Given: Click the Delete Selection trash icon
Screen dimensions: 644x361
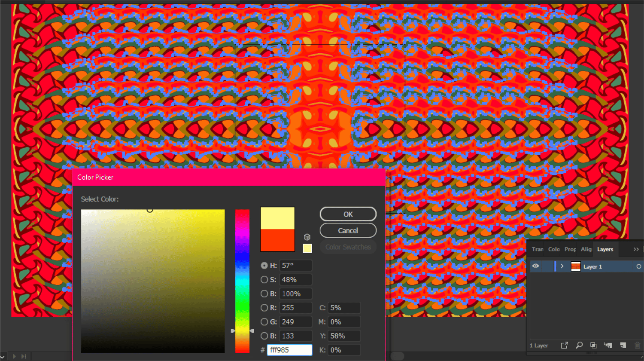Looking at the screenshot, I should pyautogui.click(x=638, y=345).
